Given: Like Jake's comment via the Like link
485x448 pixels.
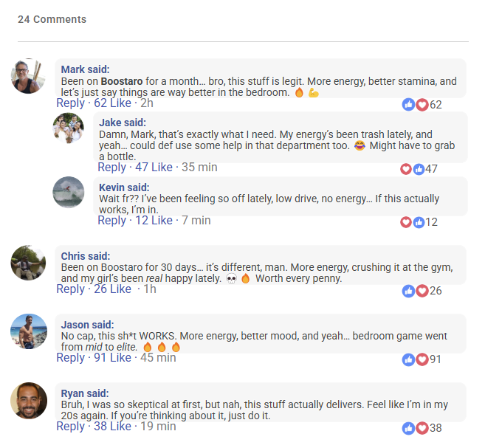Looking at the screenshot, I should (x=162, y=168).
